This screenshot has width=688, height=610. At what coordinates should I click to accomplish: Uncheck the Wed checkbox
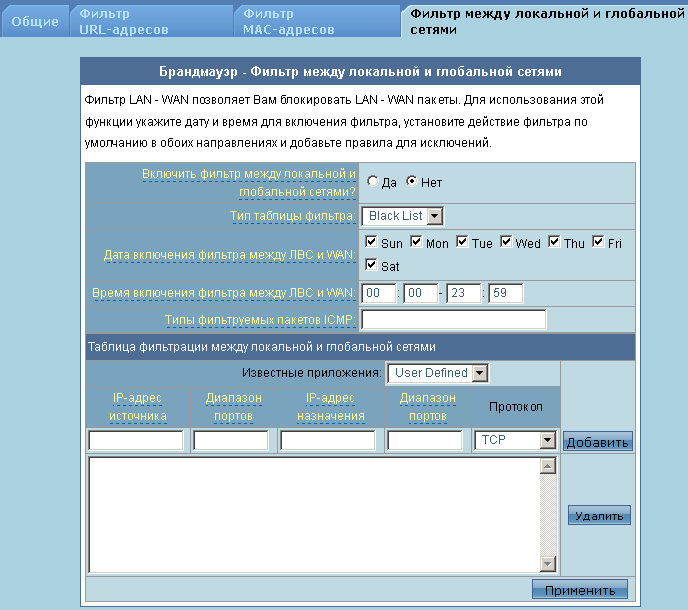click(x=506, y=241)
